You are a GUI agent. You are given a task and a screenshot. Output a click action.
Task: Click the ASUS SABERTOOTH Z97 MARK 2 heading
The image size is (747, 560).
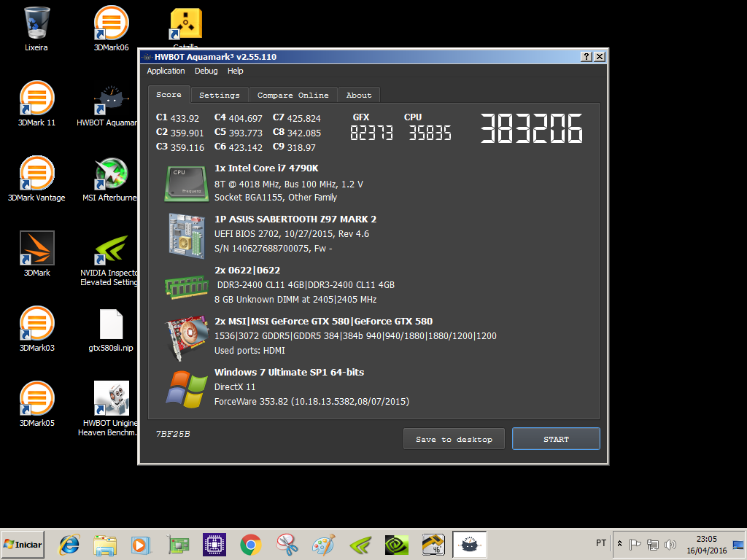coord(295,219)
